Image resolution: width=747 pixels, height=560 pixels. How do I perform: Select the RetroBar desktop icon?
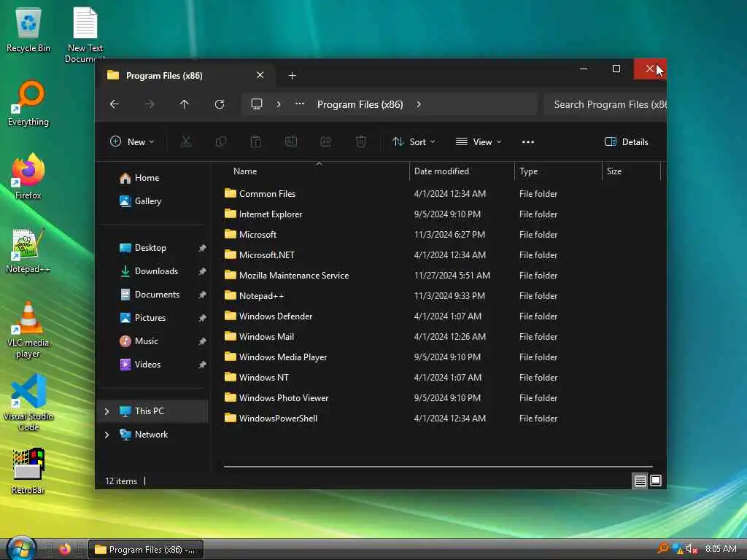[28, 471]
